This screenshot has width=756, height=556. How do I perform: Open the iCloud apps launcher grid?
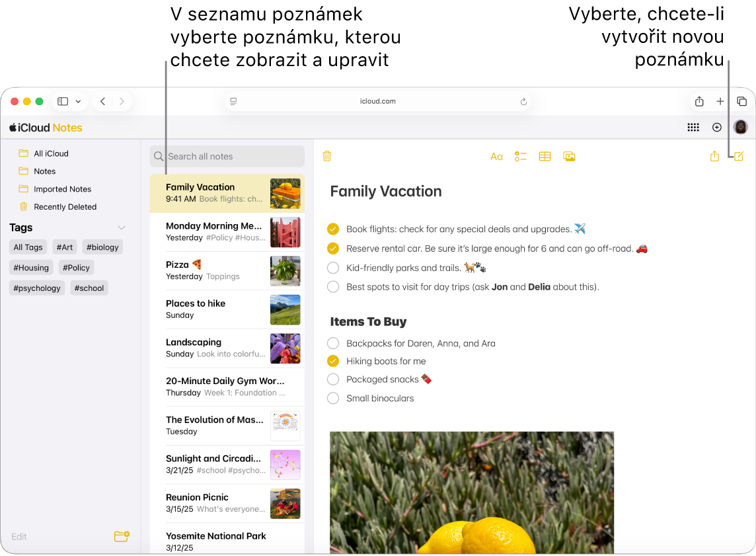[693, 127]
